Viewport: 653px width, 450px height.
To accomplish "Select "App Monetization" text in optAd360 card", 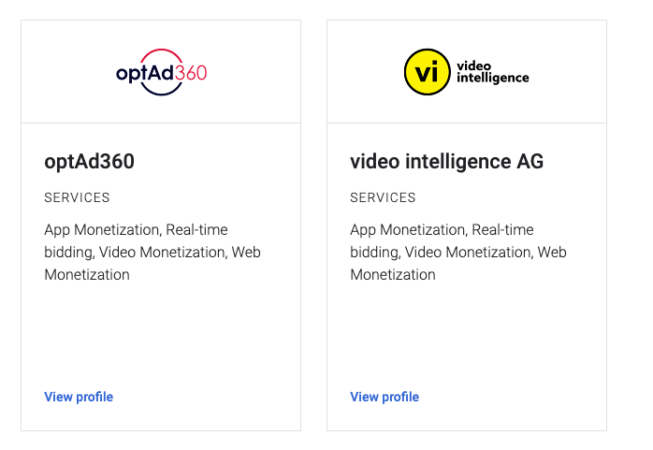I will coord(102,230).
